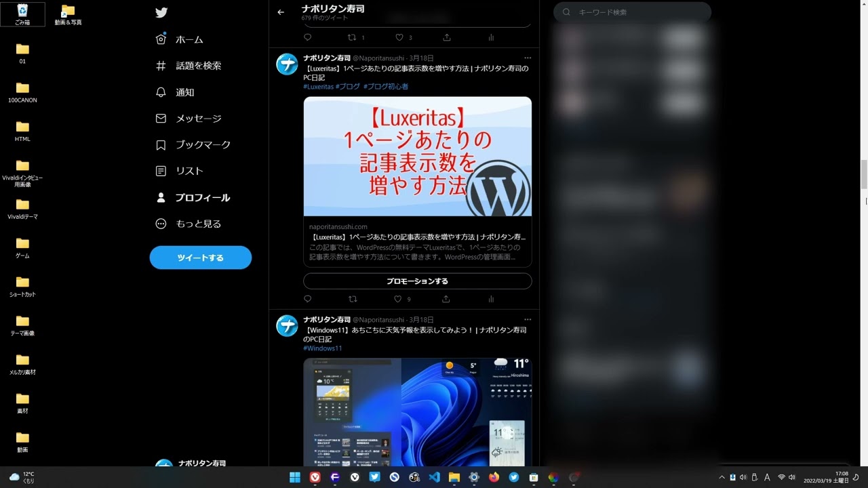The image size is (868, 488).
Task: Expand もっと見る more options
Action: coord(189,224)
